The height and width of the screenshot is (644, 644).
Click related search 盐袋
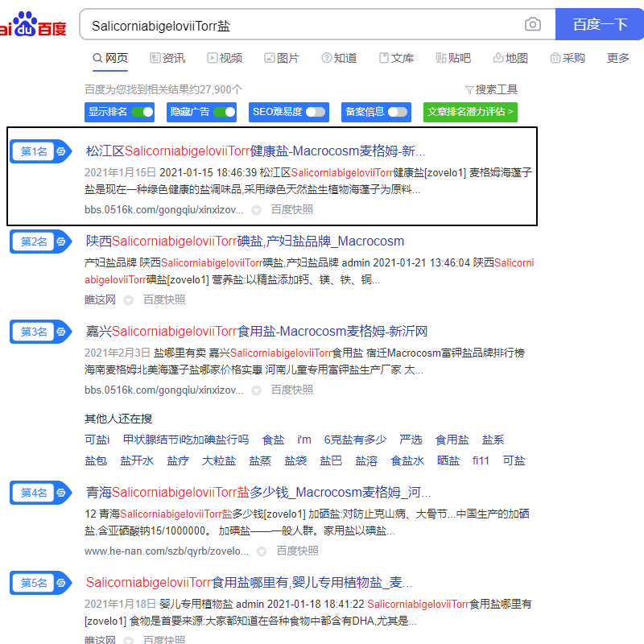[295, 460]
